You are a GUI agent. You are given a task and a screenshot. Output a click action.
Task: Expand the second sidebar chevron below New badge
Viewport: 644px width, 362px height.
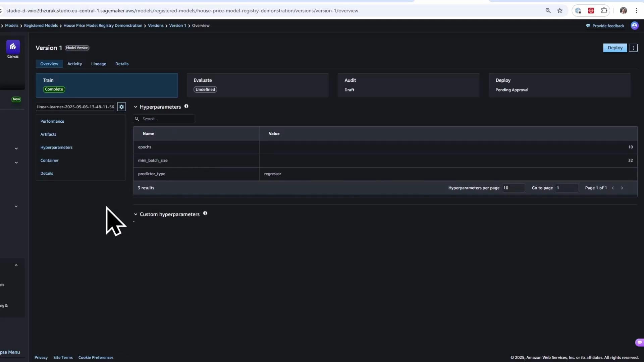point(16,163)
